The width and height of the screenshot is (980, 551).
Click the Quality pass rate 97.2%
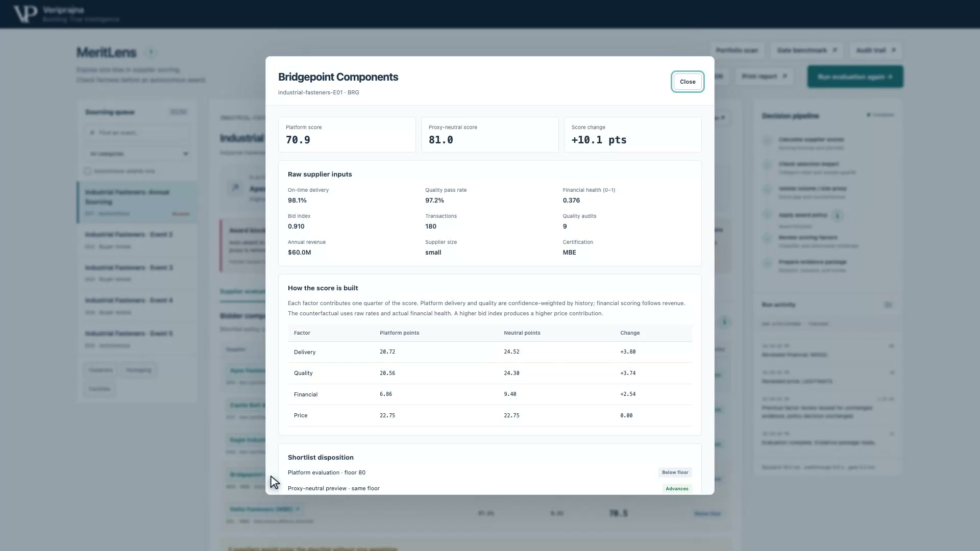(x=435, y=201)
